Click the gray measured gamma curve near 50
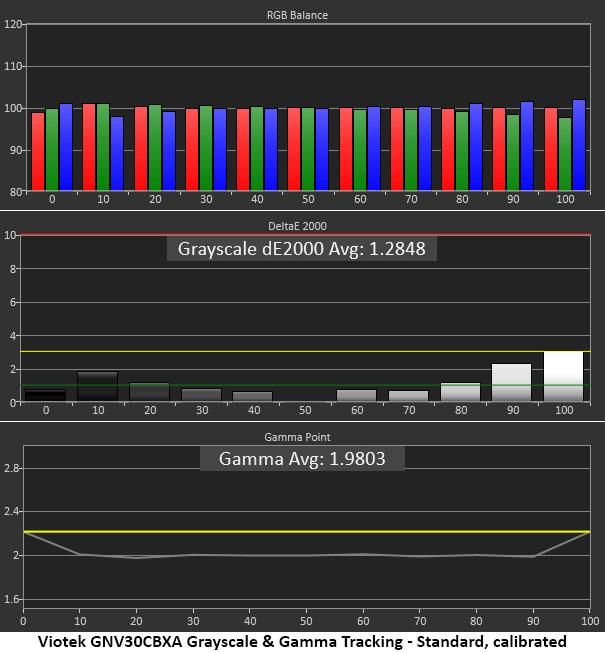This screenshot has width=605, height=652. coord(306,556)
